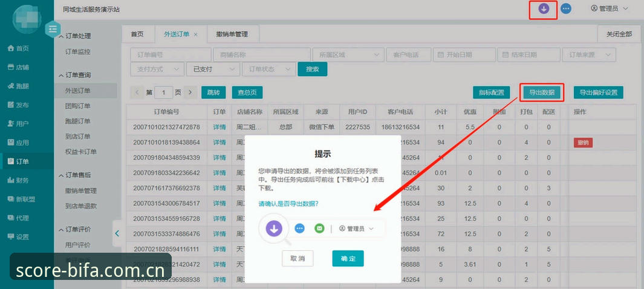Click 关闭全部 to close all tabs
The width and height of the screenshot is (644, 289).
click(x=619, y=34)
